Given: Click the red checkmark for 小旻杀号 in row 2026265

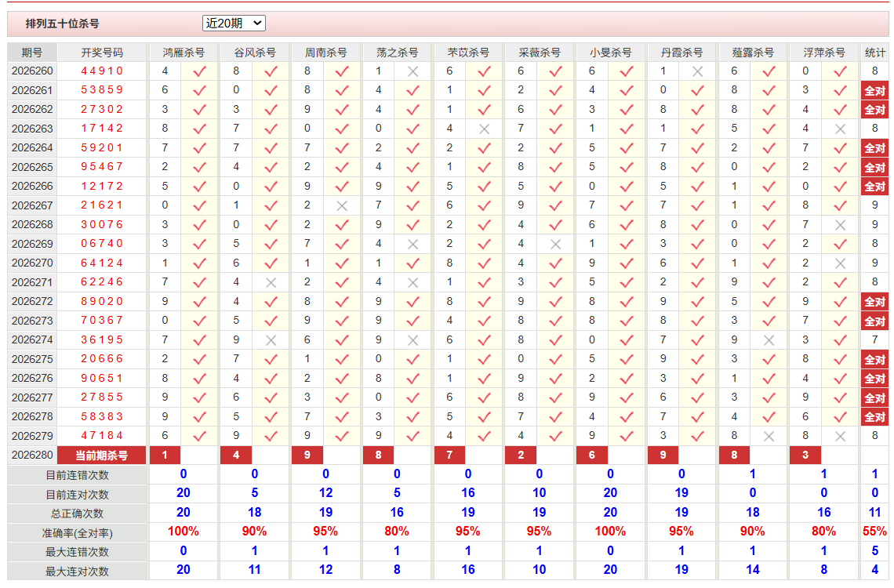Looking at the screenshot, I should point(627,168).
